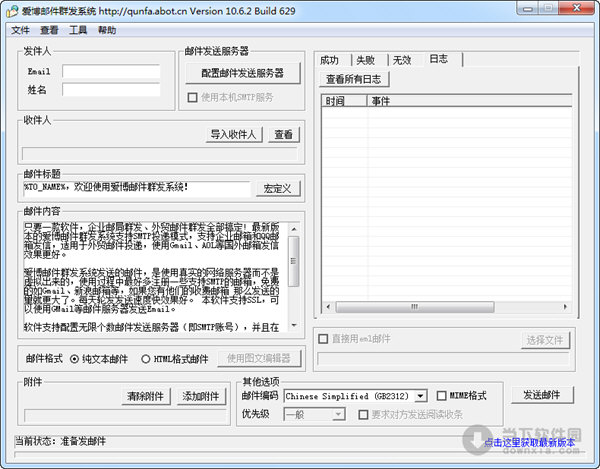Switch to the 成功 tab
This screenshot has height=469, width=600.
click(x=331, y=60)
